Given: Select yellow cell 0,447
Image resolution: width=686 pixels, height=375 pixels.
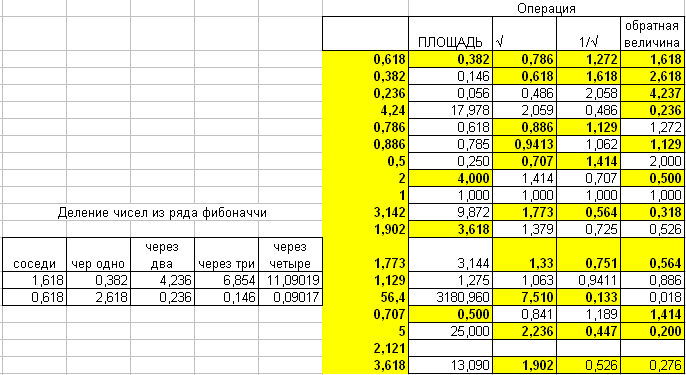Looking at the screenshot, I should [x=588, y=331].
